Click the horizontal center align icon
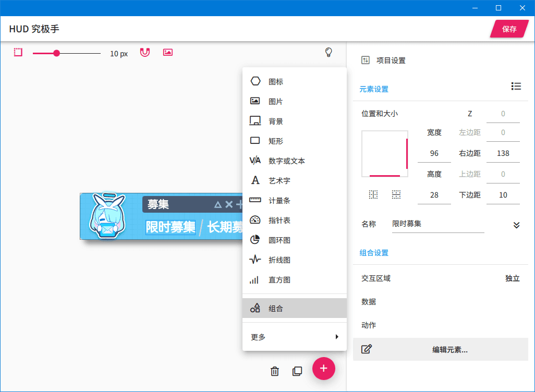This screenshot has height=392, width=535. 373,194
